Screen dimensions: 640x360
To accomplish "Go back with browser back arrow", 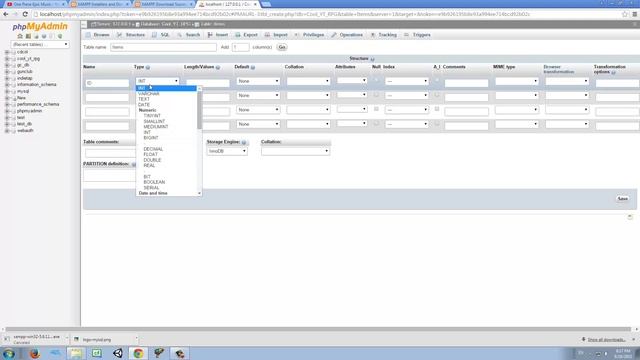I will [x=5, y=14].
